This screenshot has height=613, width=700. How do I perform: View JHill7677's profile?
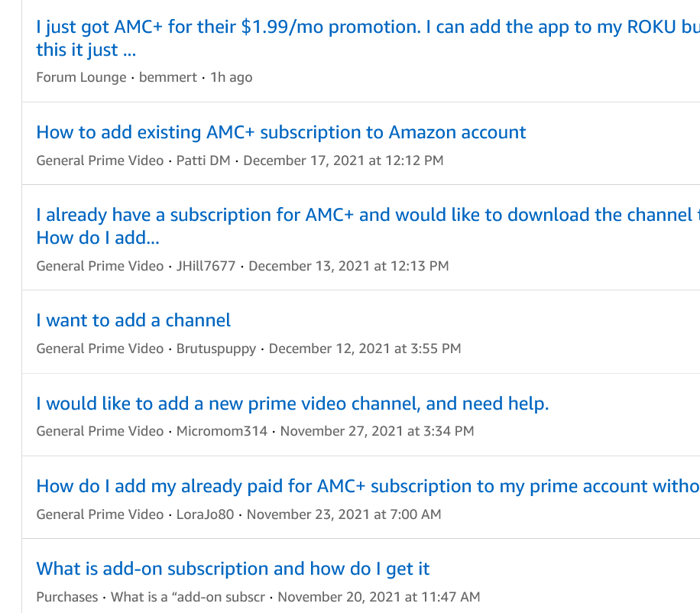click(206, 266)
